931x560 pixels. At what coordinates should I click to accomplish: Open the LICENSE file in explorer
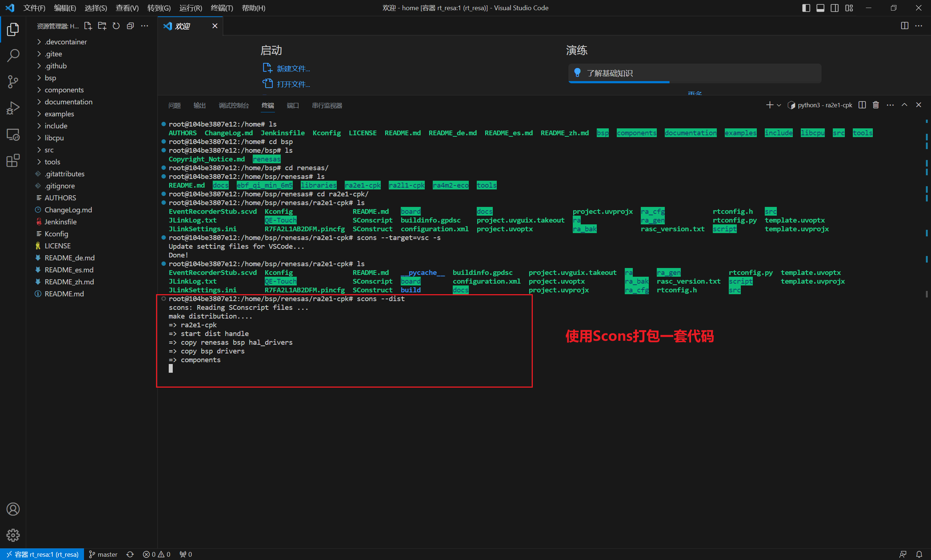point(92,246)
